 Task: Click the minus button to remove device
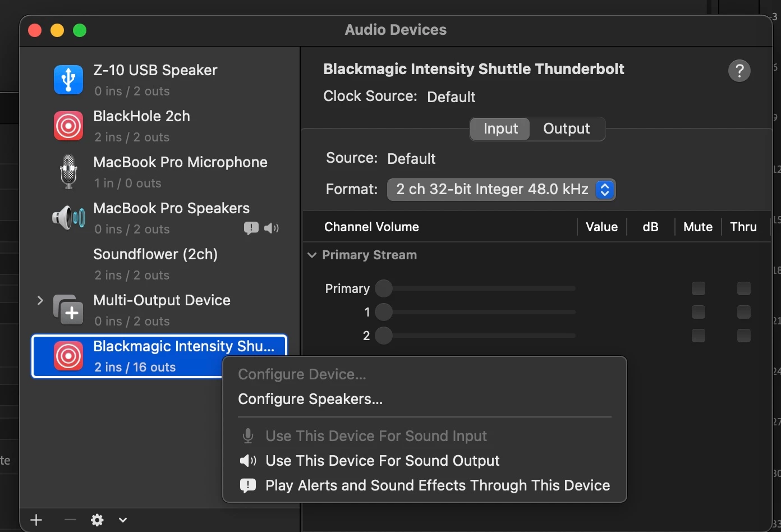coord(70,520)
